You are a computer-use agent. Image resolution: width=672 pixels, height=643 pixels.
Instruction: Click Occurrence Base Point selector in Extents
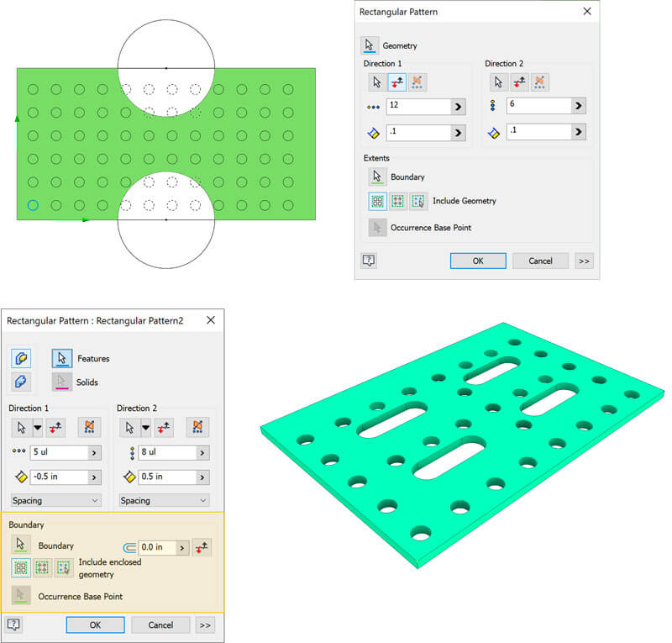(377, 228)
